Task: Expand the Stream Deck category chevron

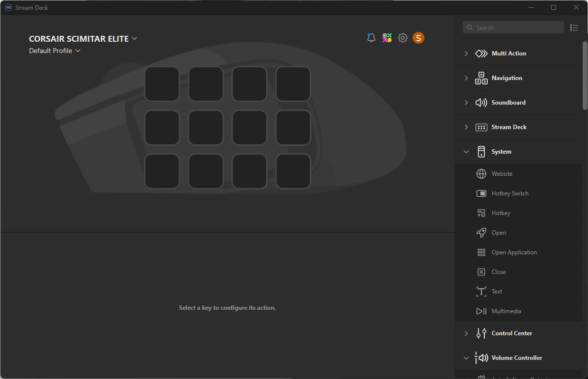Action: pos(466,128)
